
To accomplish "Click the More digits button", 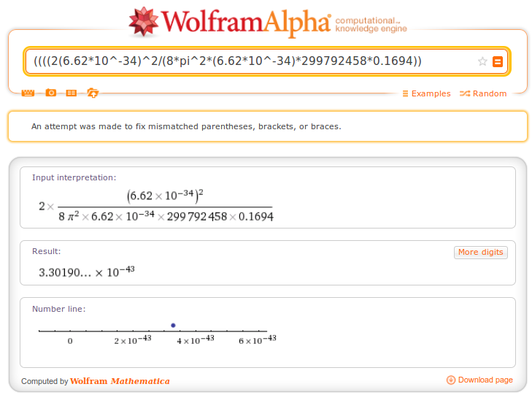I will [481, 253].
